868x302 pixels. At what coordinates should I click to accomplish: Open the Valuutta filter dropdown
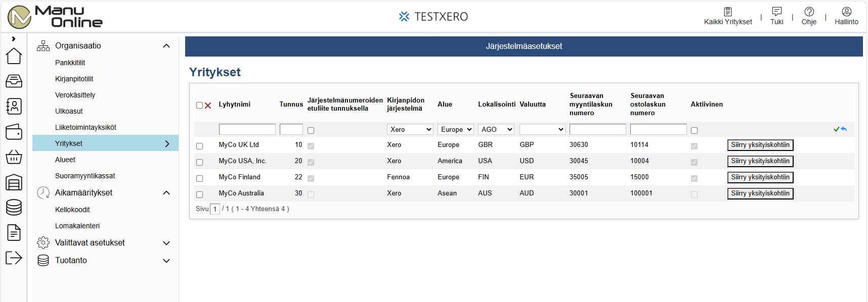click(542, 129)
